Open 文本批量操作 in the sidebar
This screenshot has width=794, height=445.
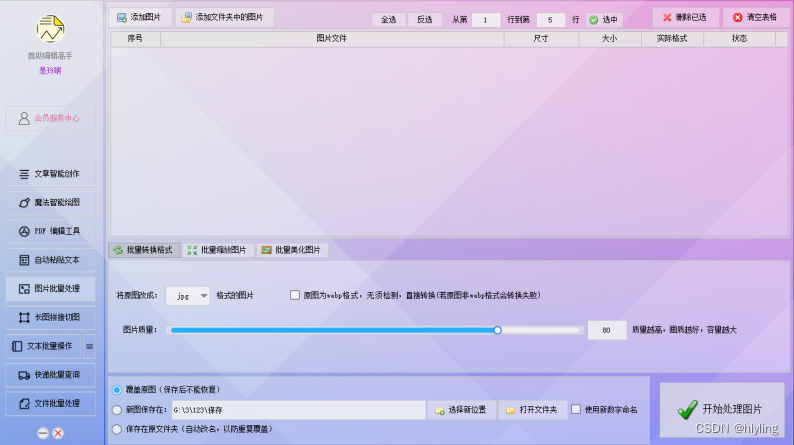tap(43, 346)
